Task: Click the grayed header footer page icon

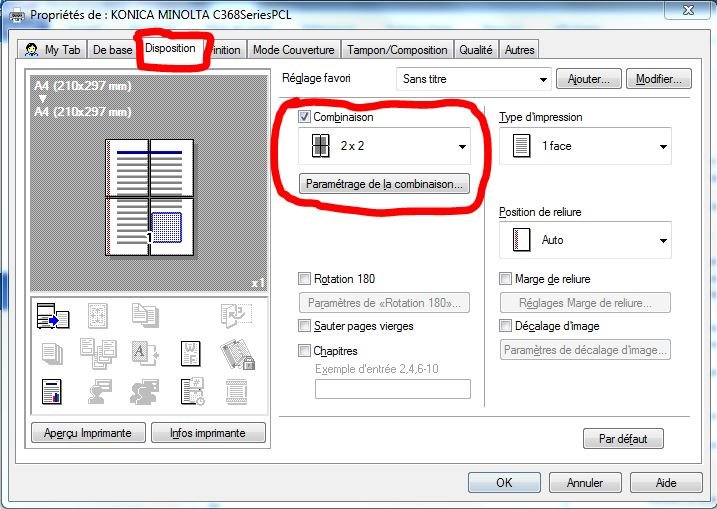Action: tap(237, 391)
